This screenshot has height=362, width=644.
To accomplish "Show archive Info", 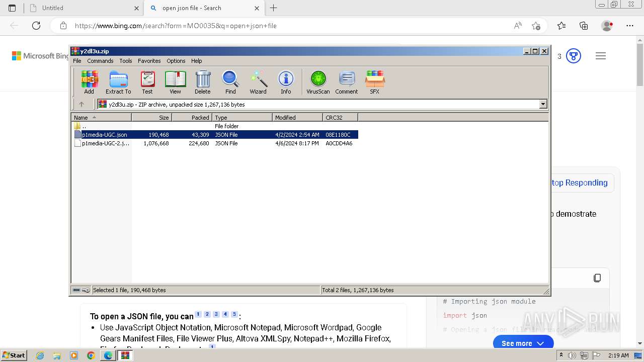I will coord(286,82).
